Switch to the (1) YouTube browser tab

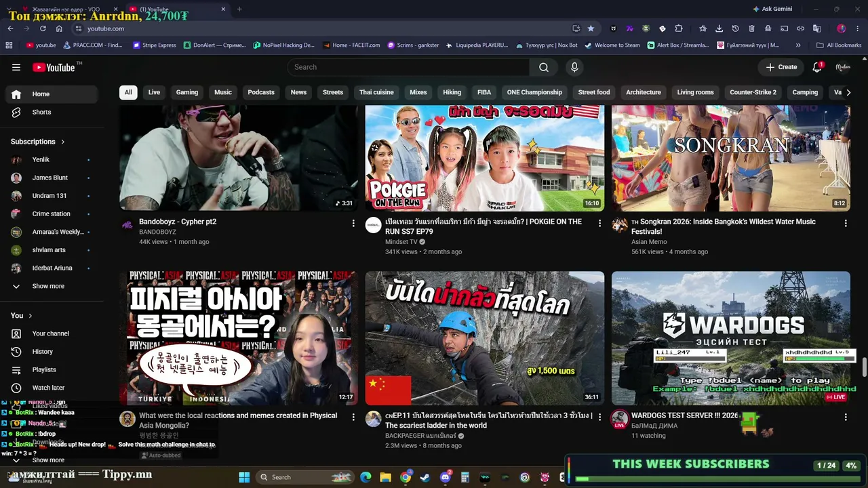pos(178,9)
